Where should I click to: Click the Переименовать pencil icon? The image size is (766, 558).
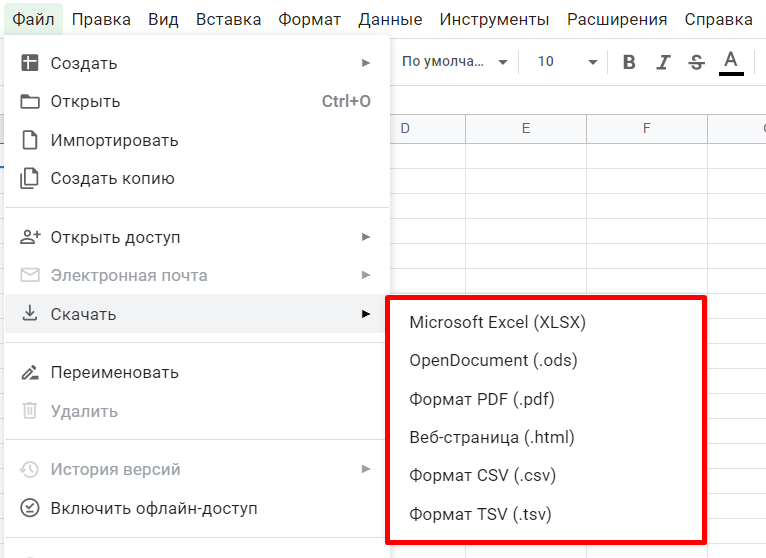[x=30, y=372]
